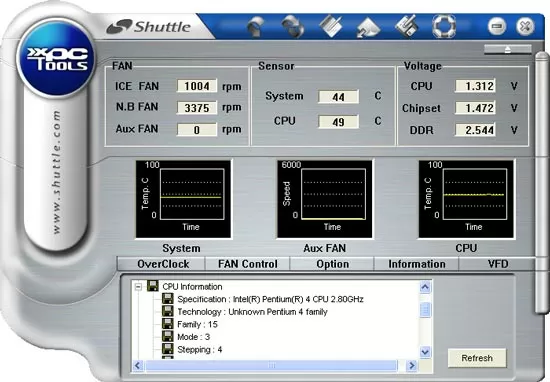
Task: Click the double circular arrows toolbar icon
Action: coord(293,27)
